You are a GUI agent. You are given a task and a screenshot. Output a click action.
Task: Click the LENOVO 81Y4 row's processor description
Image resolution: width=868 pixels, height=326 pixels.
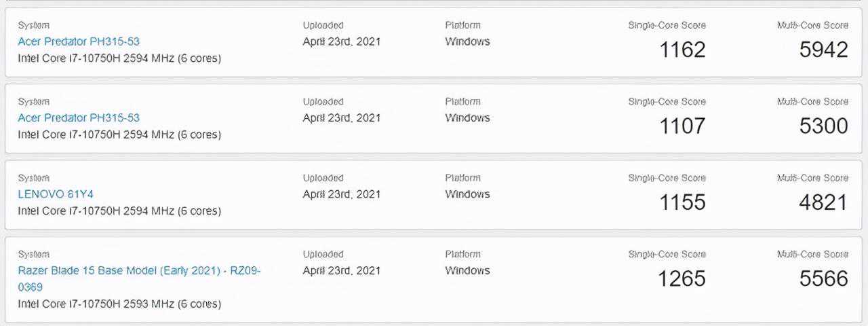pyautogui.click(x=119, y=211)
